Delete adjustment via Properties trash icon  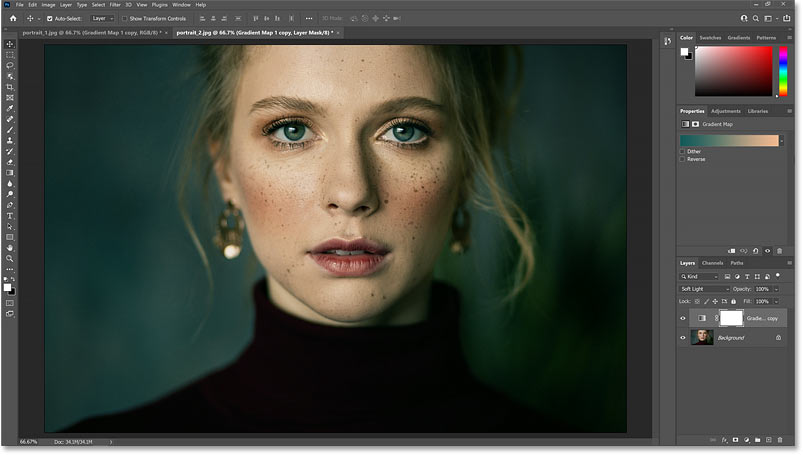[780, 251]
